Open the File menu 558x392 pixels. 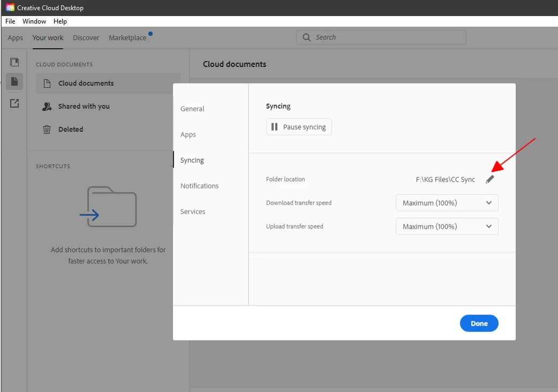10,21
